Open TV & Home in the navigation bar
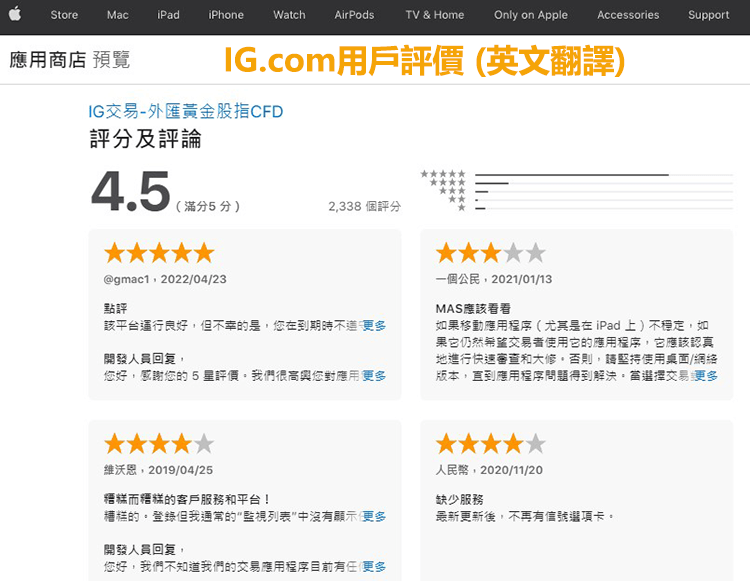 coord(435,15)
